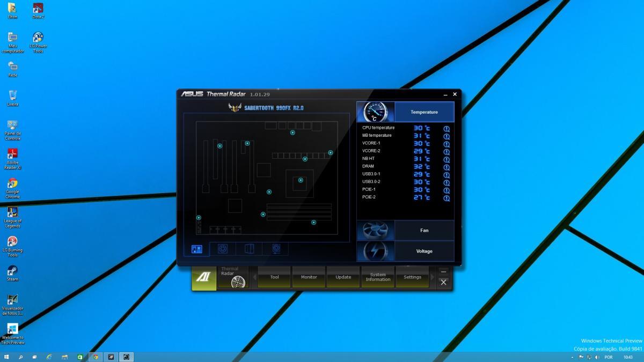
Task: Open the Settings menu
Action: click(x=412, y=277)
